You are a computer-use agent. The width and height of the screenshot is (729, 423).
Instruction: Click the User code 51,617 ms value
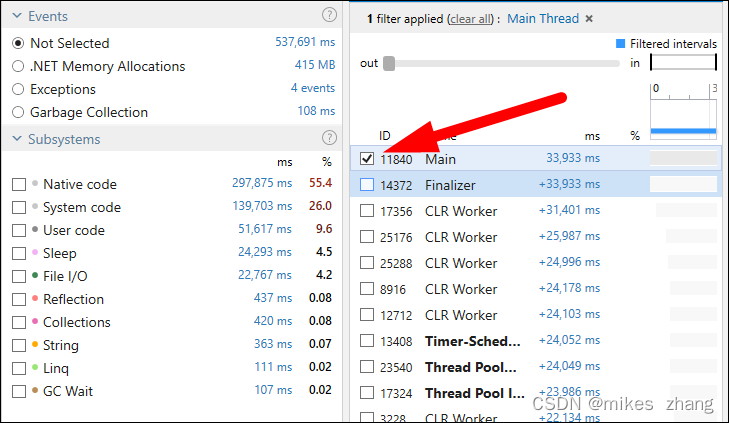tap(265, 229)
